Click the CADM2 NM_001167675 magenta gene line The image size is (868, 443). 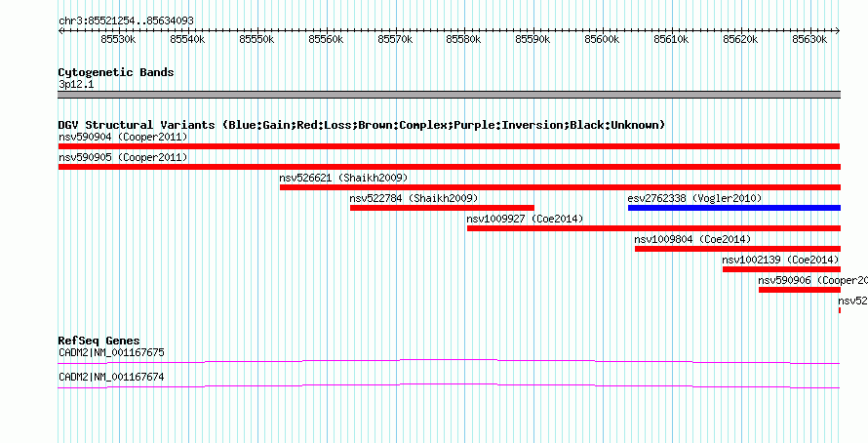point(449,362)
